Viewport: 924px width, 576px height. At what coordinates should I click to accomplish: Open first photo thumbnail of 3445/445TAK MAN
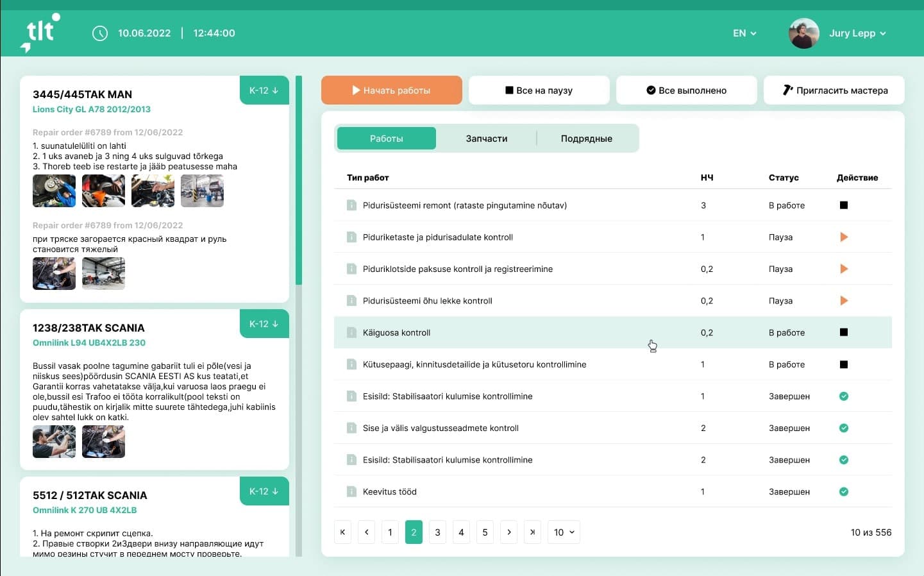54,191
